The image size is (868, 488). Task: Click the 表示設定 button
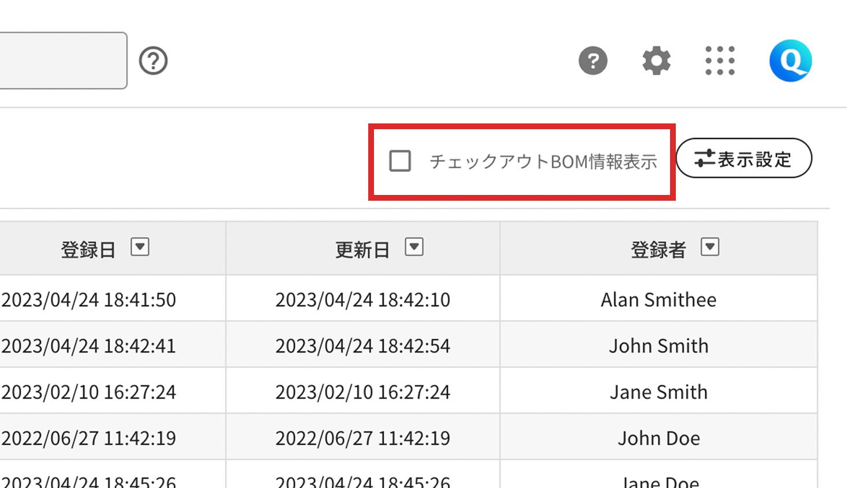click(743, 159)
